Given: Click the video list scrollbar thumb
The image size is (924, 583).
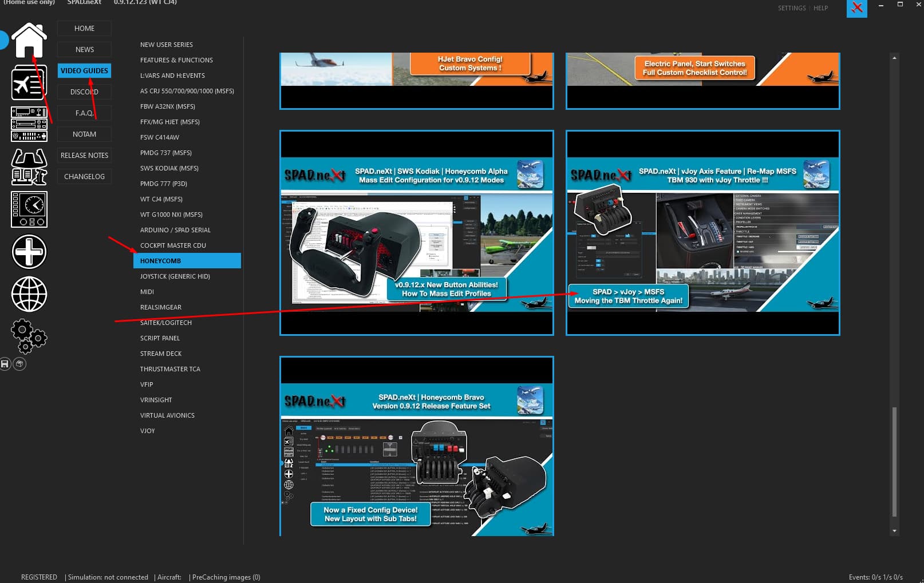Looking at the screenshot, I should coord(894,462).
